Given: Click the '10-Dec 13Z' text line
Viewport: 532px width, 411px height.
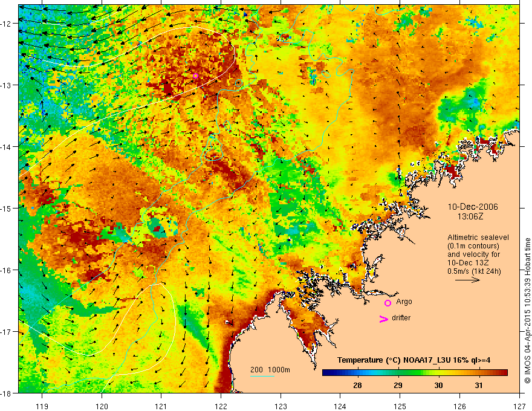Looking at the screenshot, I should (x=466, y=263).
